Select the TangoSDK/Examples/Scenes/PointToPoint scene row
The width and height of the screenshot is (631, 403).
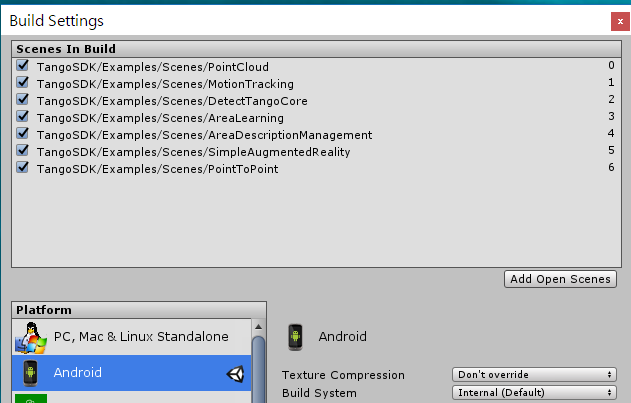pyautogui.click(x=316, y=168)
